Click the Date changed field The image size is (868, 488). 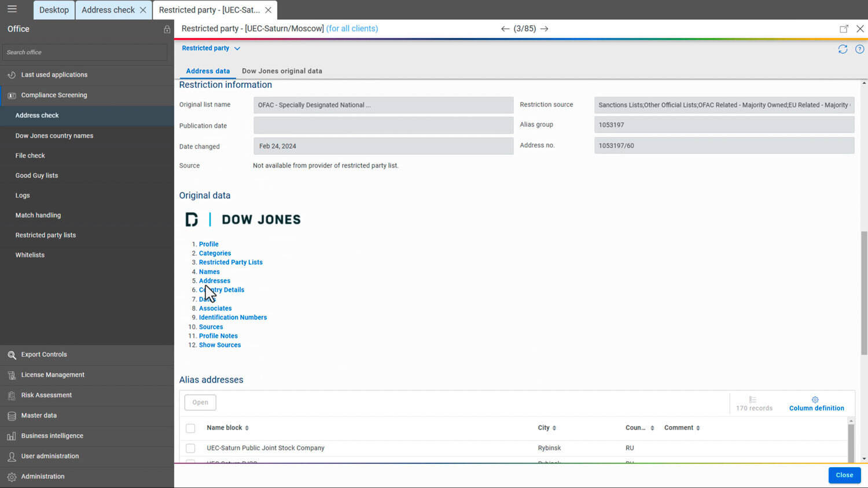coord(383,146)
